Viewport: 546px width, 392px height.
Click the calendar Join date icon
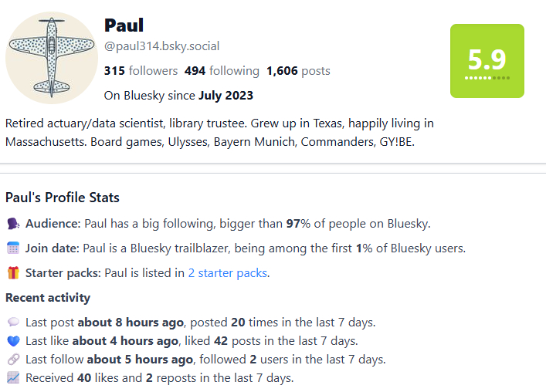(x=13, y=248)
